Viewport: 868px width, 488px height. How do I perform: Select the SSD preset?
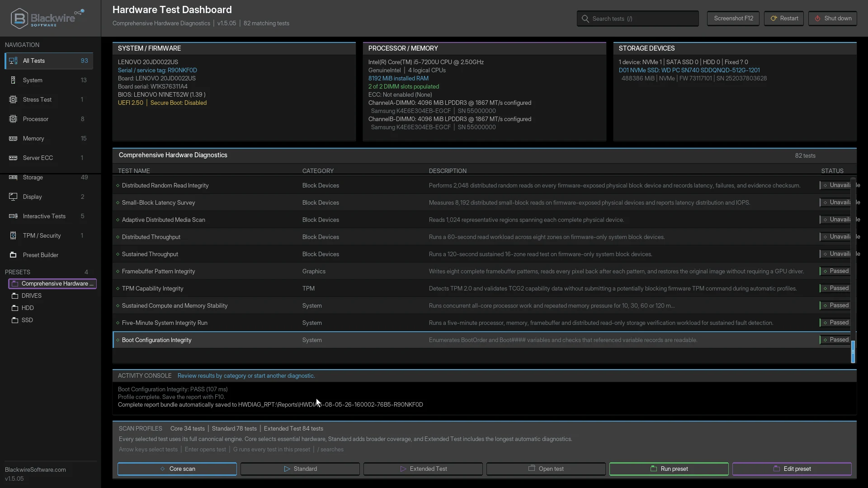tap(52, 320)
